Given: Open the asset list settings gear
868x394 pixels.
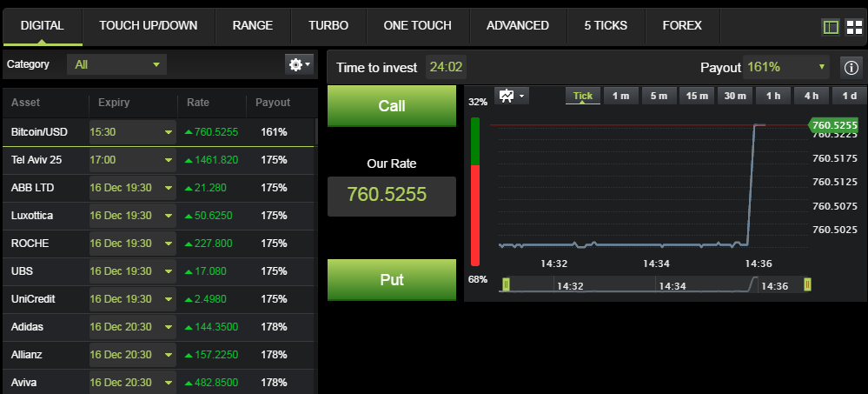Looking at the screenshot, I should click(x=300, y=65).
